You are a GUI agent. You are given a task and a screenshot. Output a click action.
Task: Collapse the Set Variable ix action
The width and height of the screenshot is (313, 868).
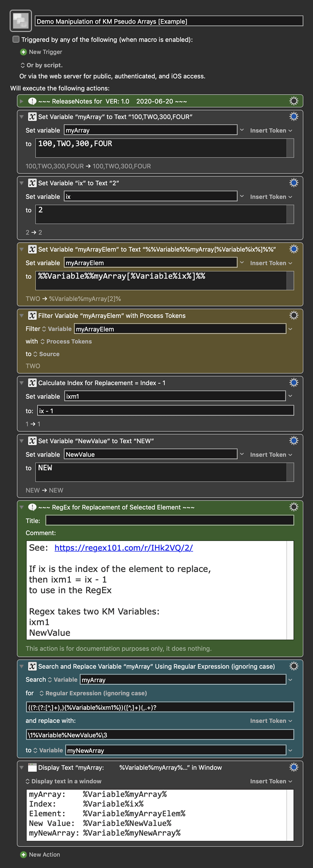[21, 183]
